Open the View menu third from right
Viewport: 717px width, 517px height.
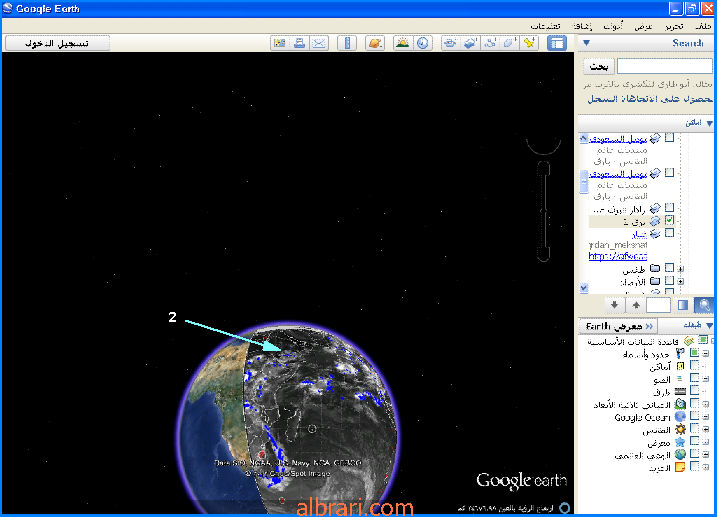tap(643, 27)
